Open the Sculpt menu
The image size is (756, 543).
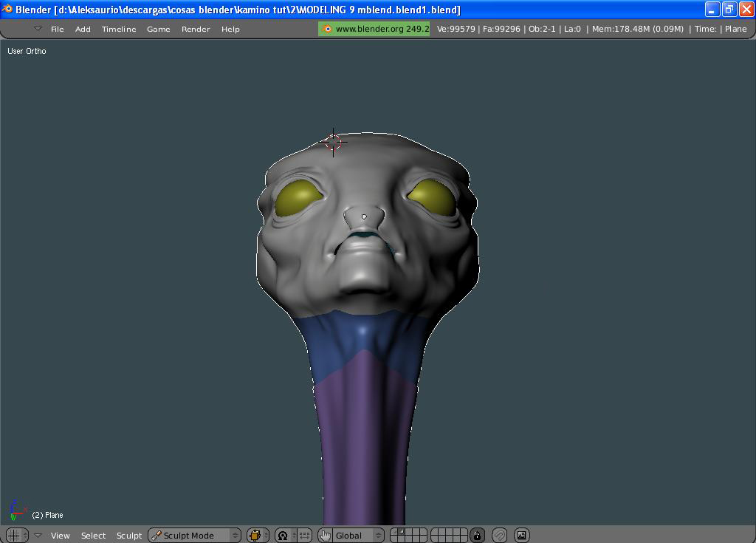click(x=129, y=536)
